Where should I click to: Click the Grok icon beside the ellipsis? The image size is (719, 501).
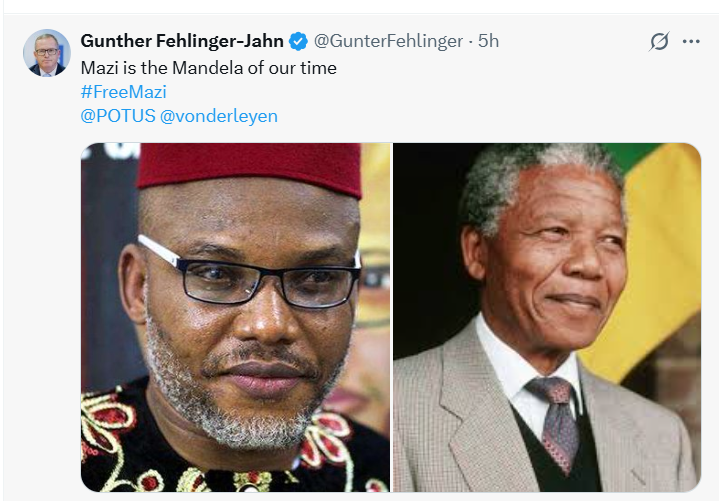(x=658, y=42)
